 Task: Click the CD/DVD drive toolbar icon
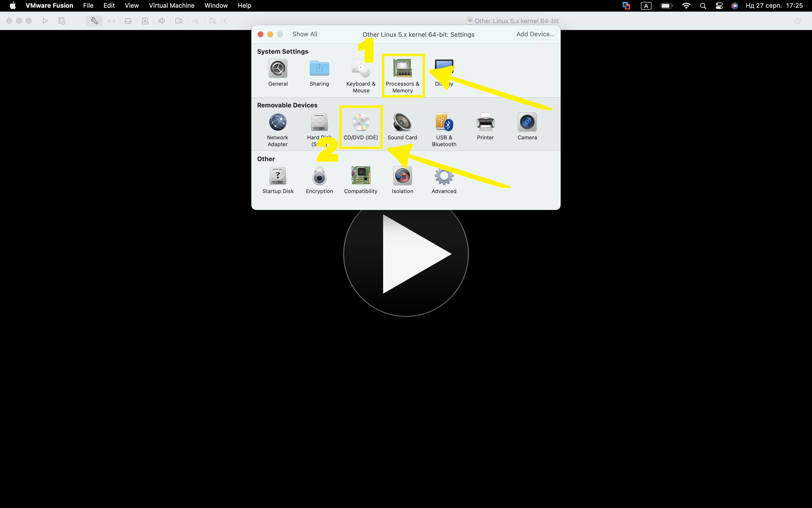coord(145,21)
